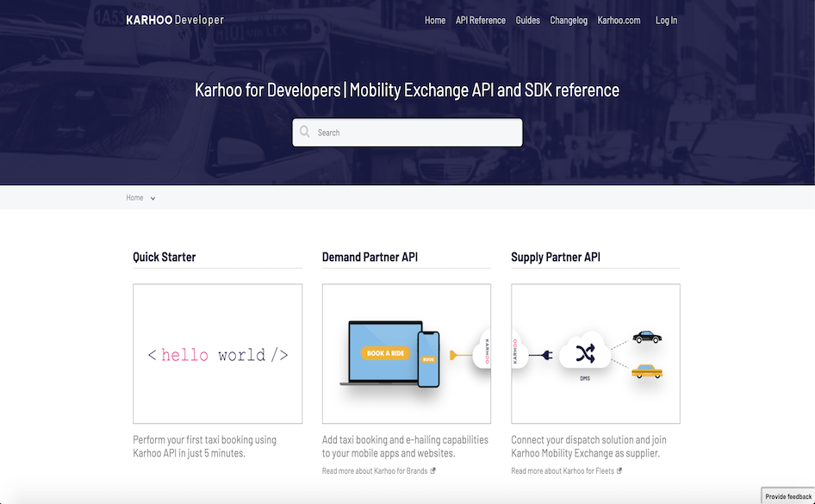Open the Quick Starter heading
The image size is (815, 504).
(x=165, y=257)
